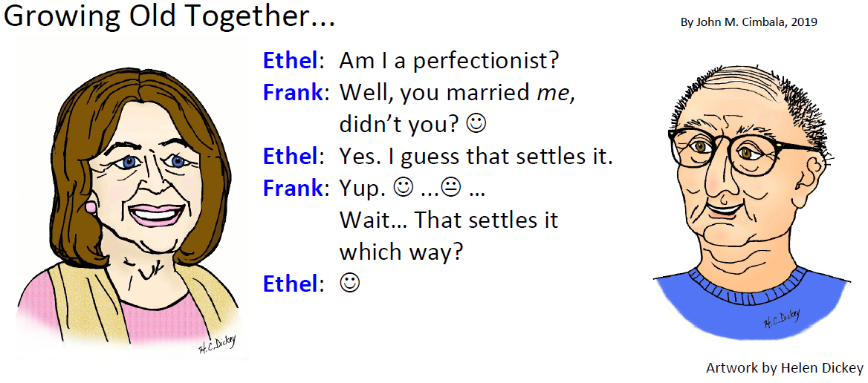Click the "Artwork by Helen Dickey" credit
This screenshot has height=383, width=868.
click(x=785, y=368)
